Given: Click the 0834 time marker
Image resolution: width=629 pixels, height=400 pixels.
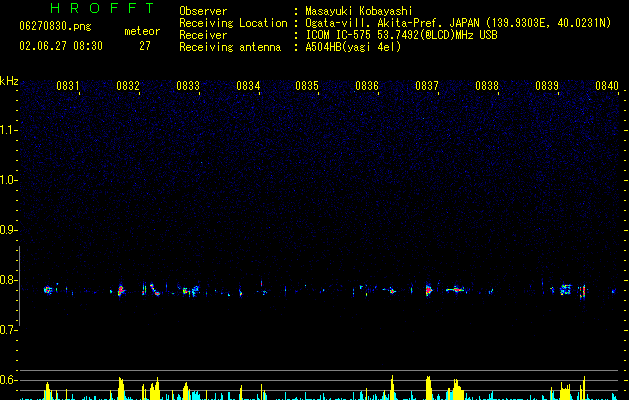Looking at the screenshot, I should 248,86.
